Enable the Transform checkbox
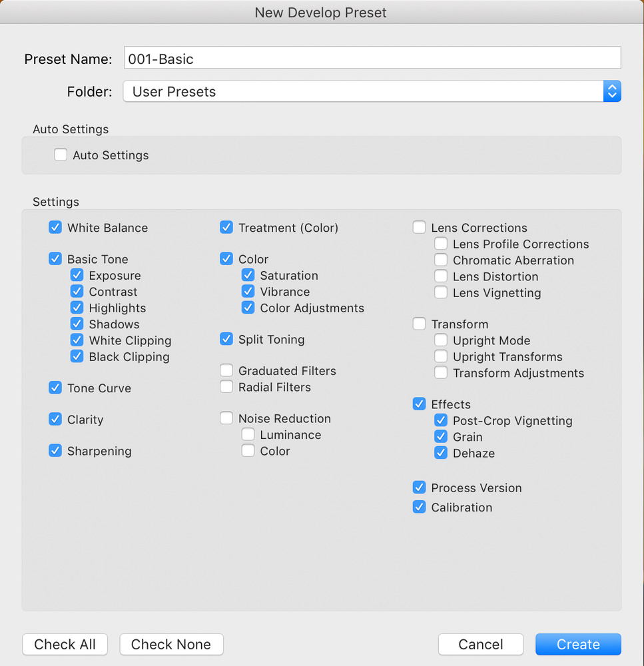 [x=420, y=324]
